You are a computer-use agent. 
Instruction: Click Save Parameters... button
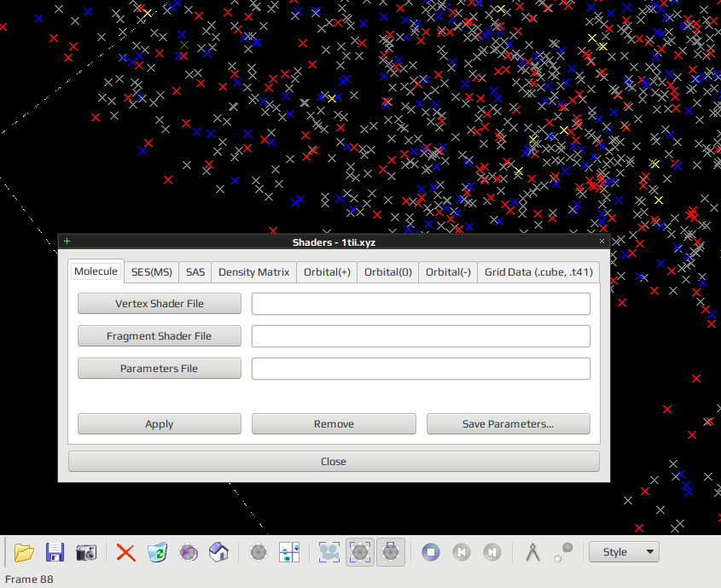508,424
